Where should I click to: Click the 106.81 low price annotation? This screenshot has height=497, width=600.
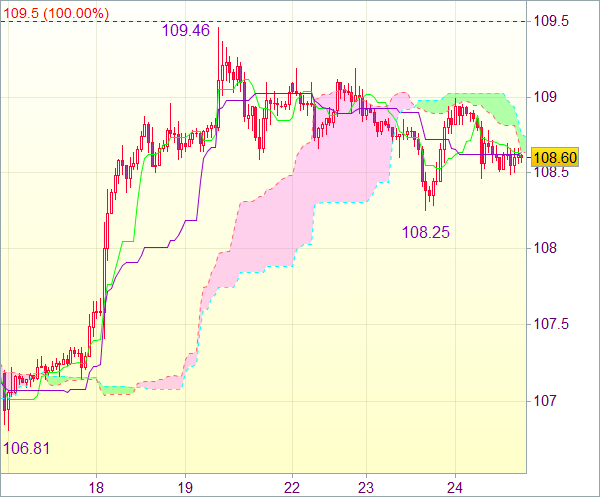(x=26, y=448)
